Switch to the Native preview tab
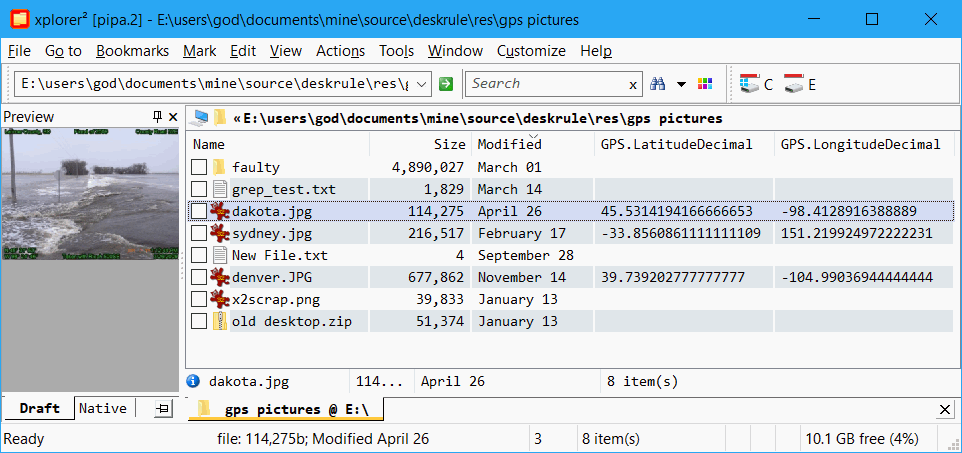Viewport: 962px width, 453px height. click(x=103, y=409)
